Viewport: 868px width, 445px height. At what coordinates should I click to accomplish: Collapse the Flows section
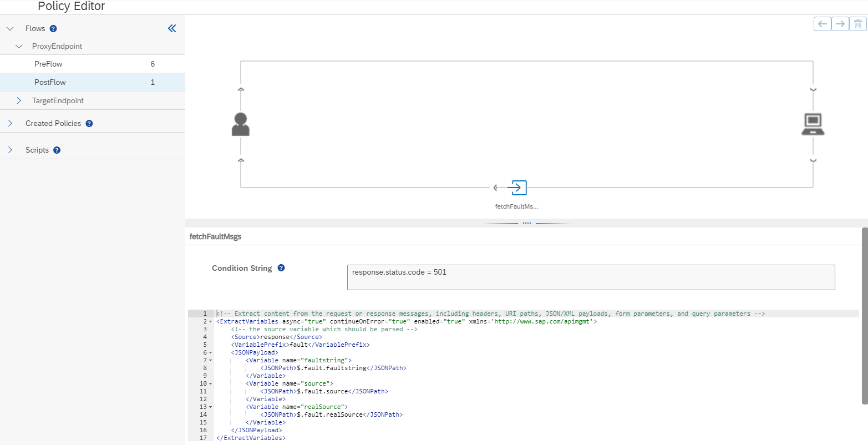tap(10, 29)
